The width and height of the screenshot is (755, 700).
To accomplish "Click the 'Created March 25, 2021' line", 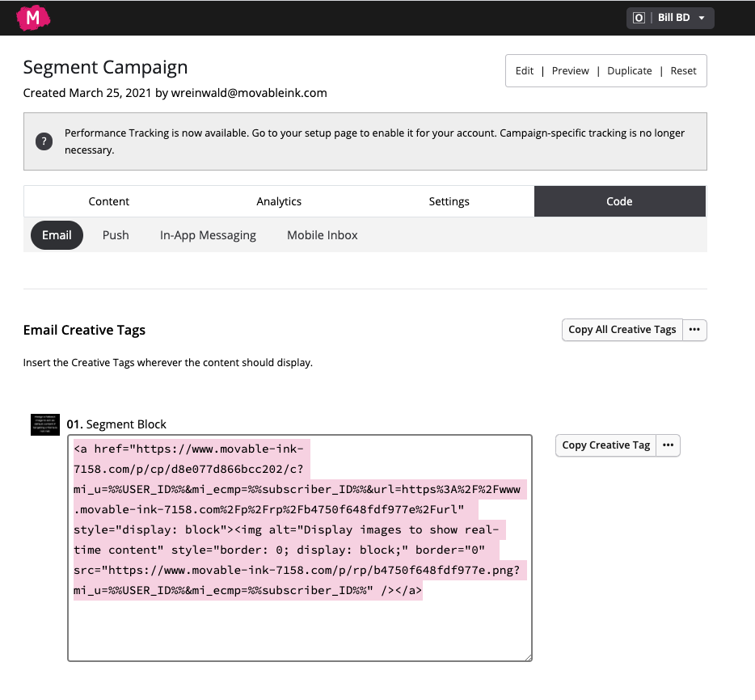I will [175, 93].
